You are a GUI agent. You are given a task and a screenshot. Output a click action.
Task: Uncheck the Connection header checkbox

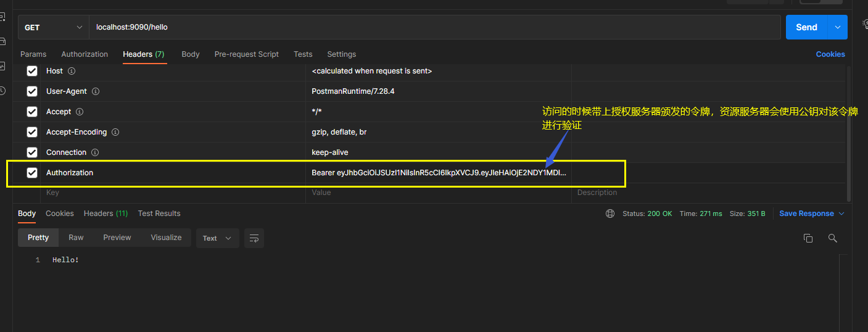(32, 152)
